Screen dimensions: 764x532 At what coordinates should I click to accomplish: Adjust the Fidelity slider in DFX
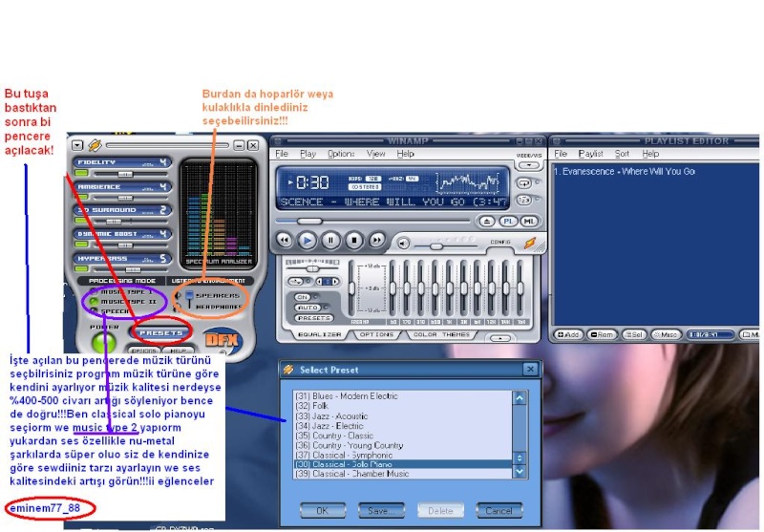125,174
